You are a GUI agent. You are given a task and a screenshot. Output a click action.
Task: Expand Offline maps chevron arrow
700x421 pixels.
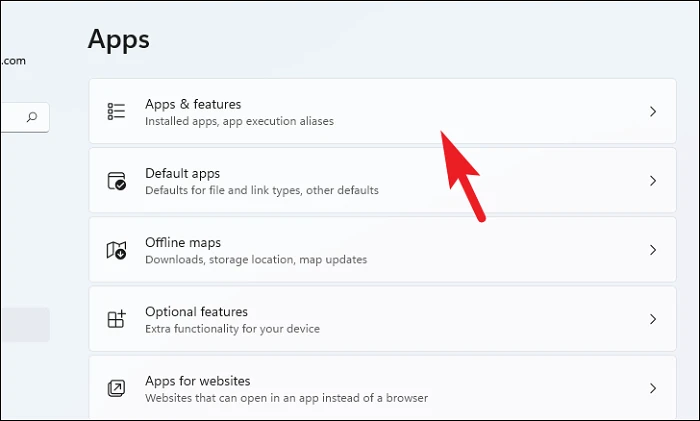point(653,250)
